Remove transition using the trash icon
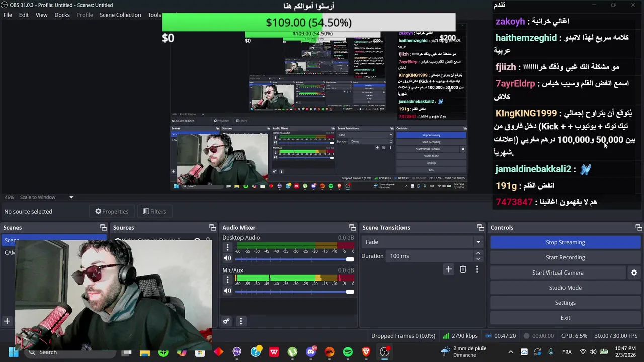Screen dimensions: 644x362 463,269
